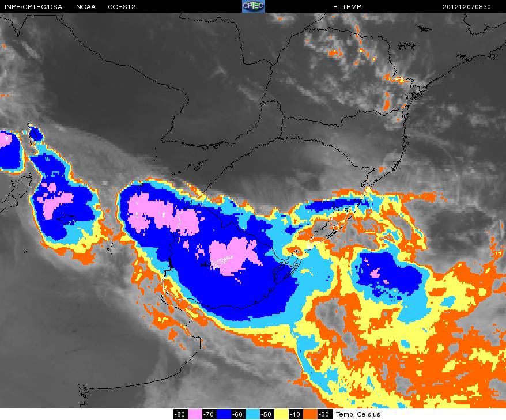This screenshot has height=420, width=506.
Task: Select the -70 legend value
Action: (209, 414)
